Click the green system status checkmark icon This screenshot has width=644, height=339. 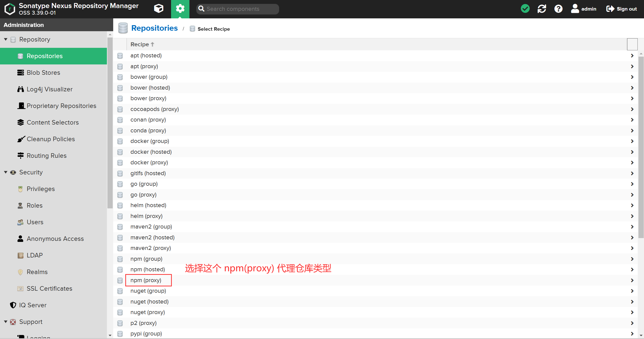tap(525, 9)
